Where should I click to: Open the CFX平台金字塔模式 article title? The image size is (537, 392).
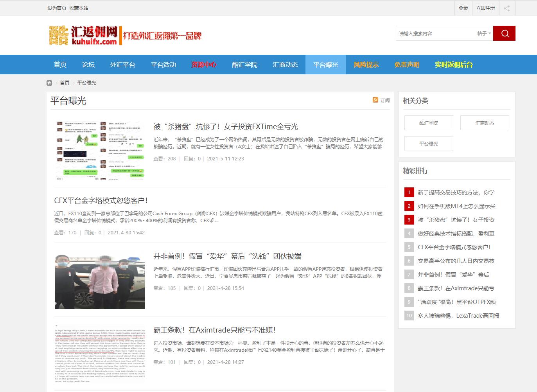pos(101,200)
